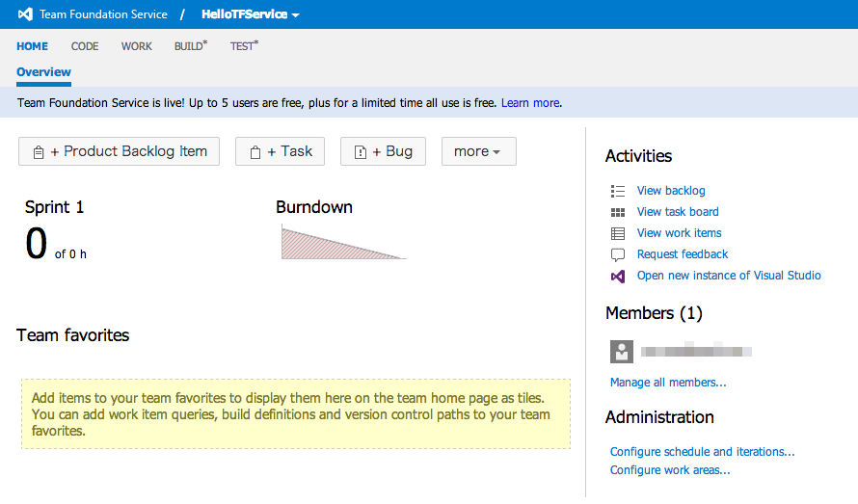Open the more dropdown button
Image resolution: width=858 pixels, height=504 pixels.
pyautogui.click(x=478, y=151)
